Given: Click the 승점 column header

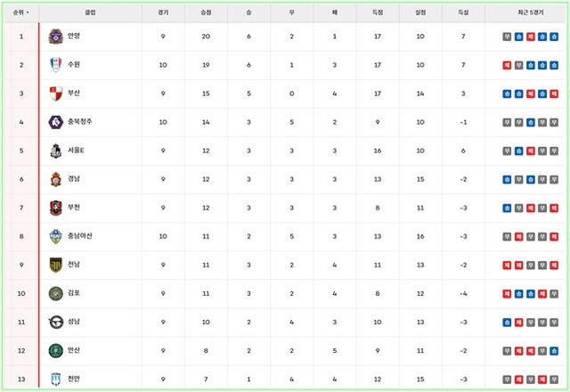Looking at the screenshot, I should tap(207, 13).
